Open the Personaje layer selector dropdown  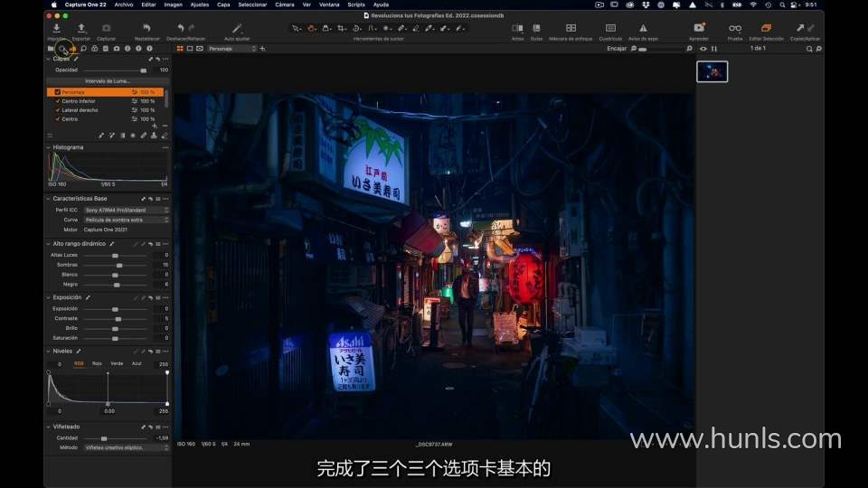point(232,49)
